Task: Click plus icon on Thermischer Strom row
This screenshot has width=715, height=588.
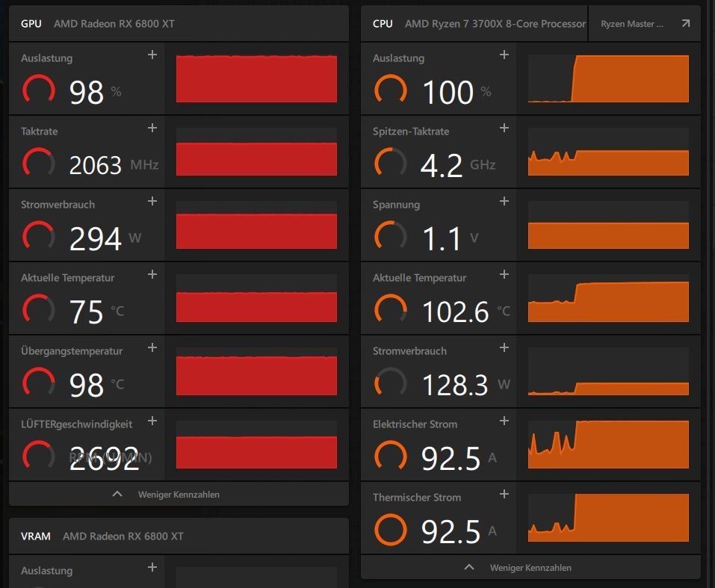Action: tap(504, 494)
